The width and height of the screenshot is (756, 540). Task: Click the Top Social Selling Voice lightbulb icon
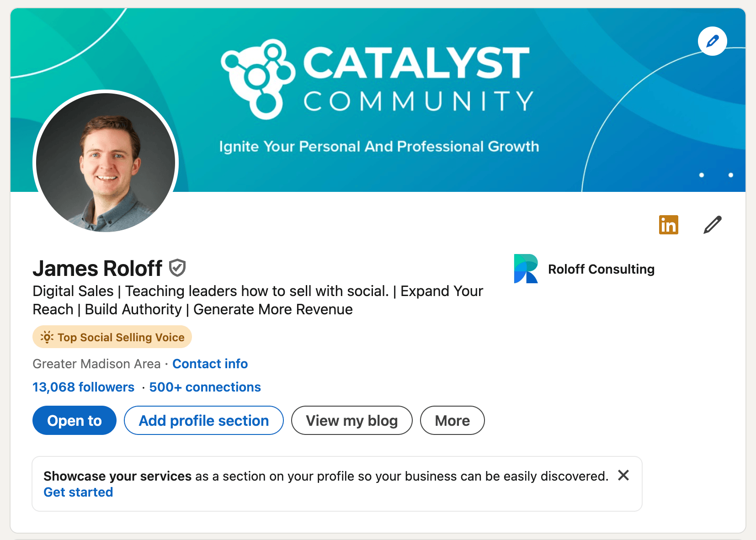pyautogui.click(x=47, y=337)
